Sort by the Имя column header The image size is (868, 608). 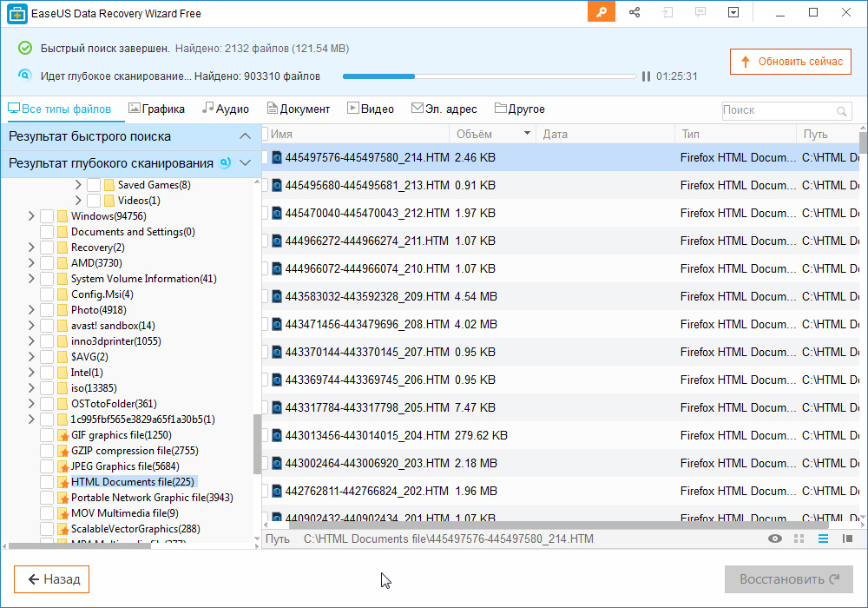pos(282,134)
